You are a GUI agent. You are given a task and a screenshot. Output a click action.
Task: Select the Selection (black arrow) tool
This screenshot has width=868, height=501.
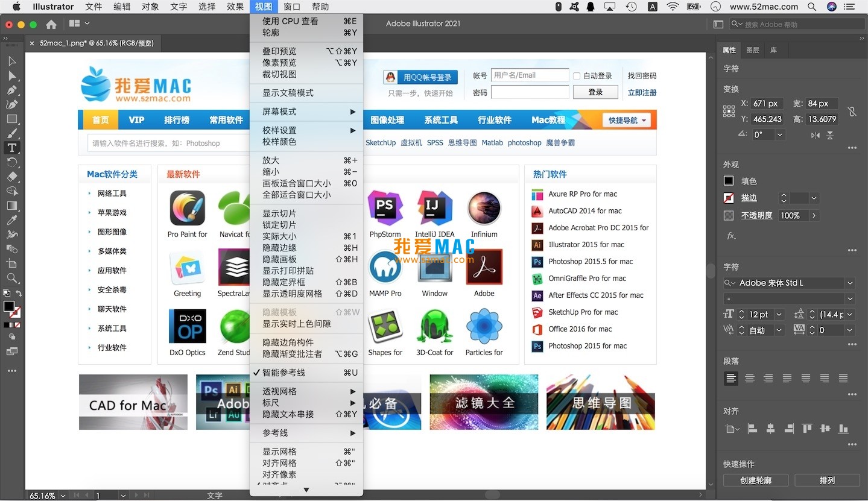coord(12,61)
